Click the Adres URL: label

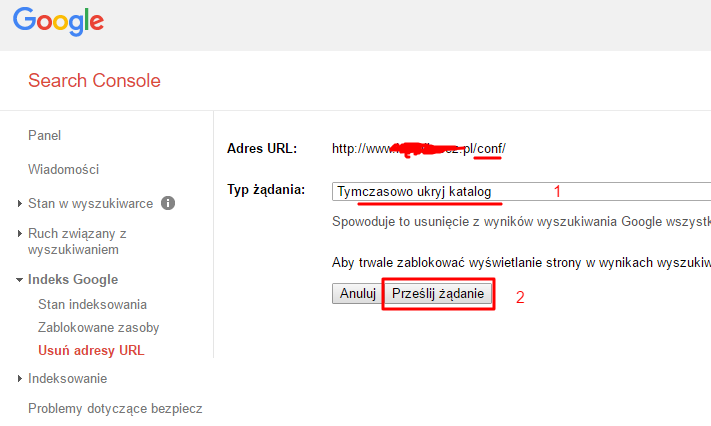tap(262, 149)
